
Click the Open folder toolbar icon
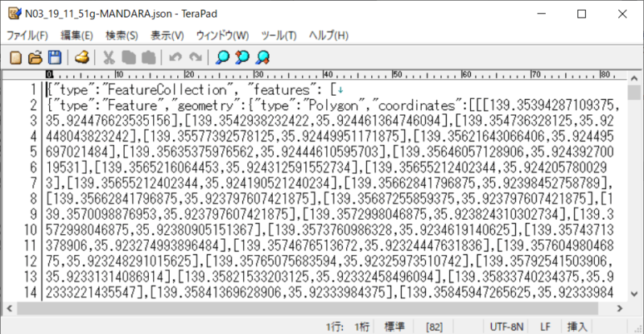[x=35, y=57]
